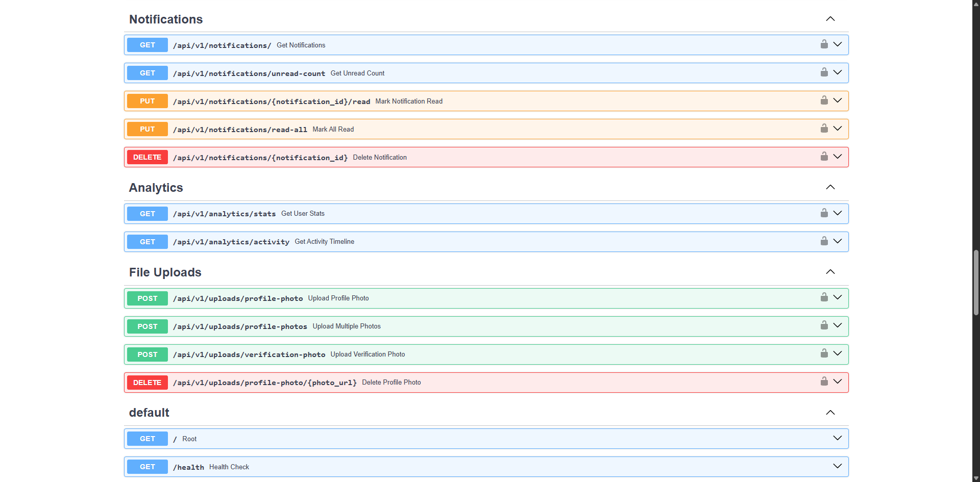
Task: Expand the Get Unread Count endpoint chevron
Action: [838, 72]
